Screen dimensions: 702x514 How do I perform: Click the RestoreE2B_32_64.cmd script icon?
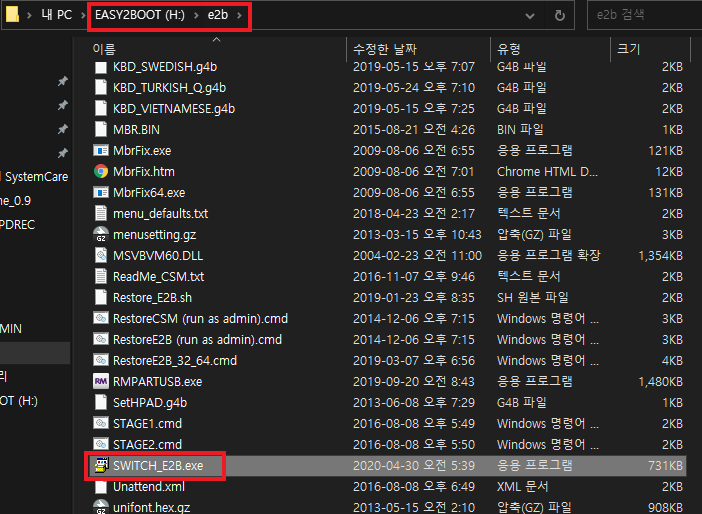coord(101,360)
